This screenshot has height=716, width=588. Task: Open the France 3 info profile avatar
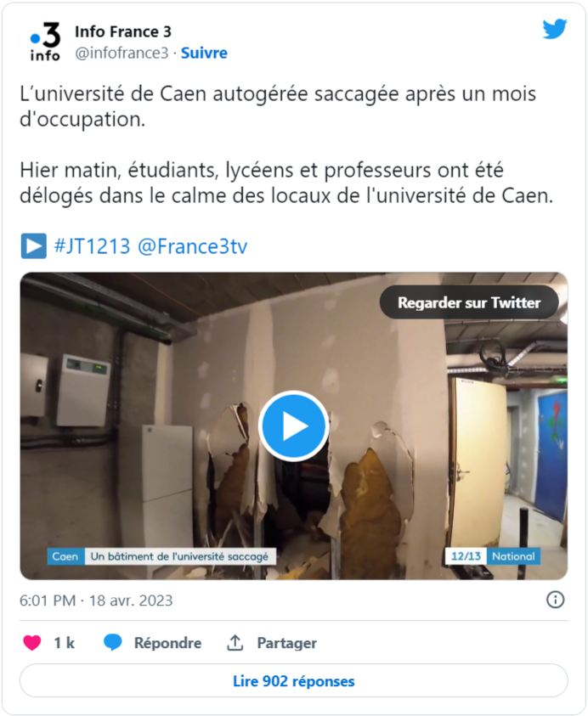click(x=45, y=42)
